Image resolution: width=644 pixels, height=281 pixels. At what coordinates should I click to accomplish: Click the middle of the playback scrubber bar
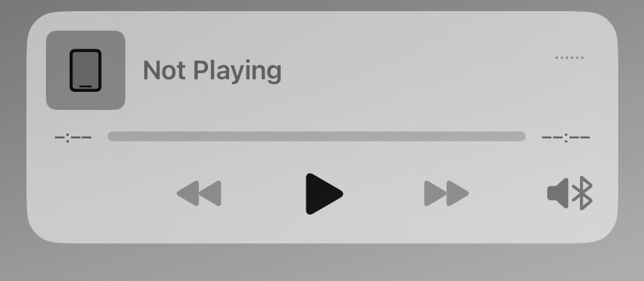coord(317,136)
